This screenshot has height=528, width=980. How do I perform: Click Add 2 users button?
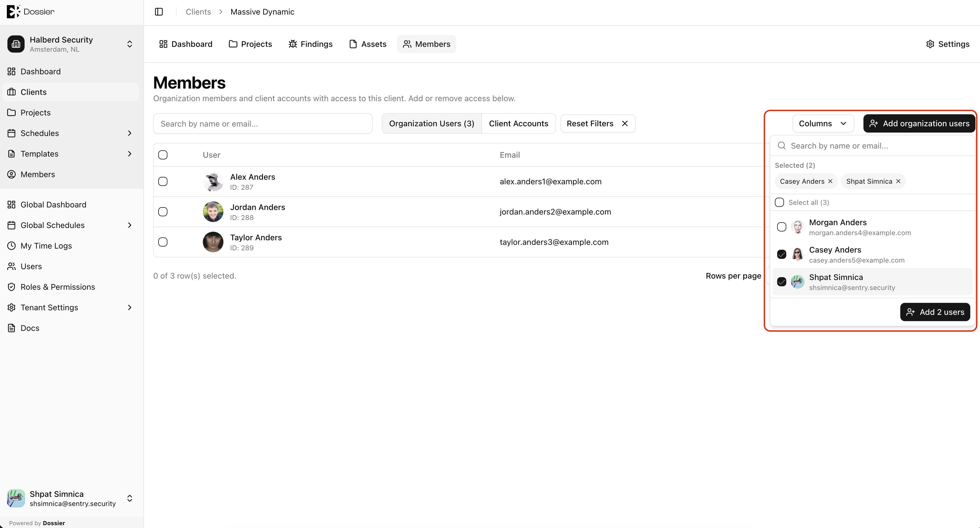tap(935, 312)
